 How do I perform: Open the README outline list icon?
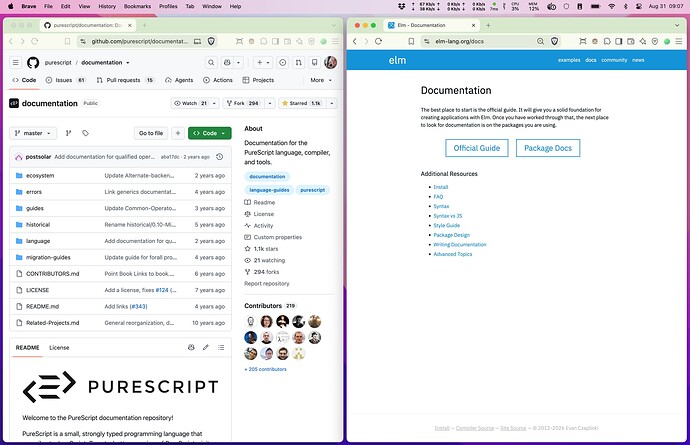(x=221, y=347)
